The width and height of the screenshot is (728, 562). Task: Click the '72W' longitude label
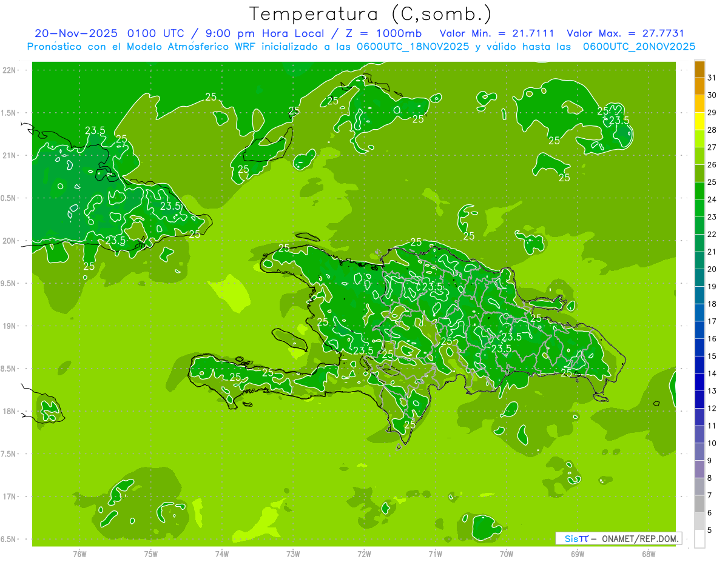tap(364, 554)
